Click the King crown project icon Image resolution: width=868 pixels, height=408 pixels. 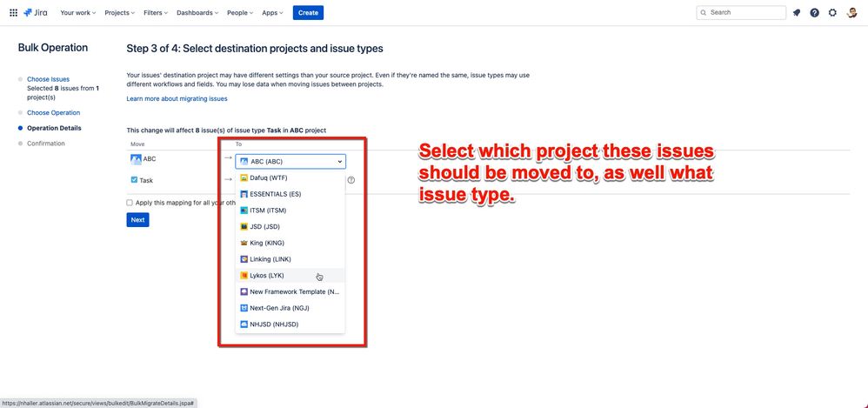[x=244, y=243]
